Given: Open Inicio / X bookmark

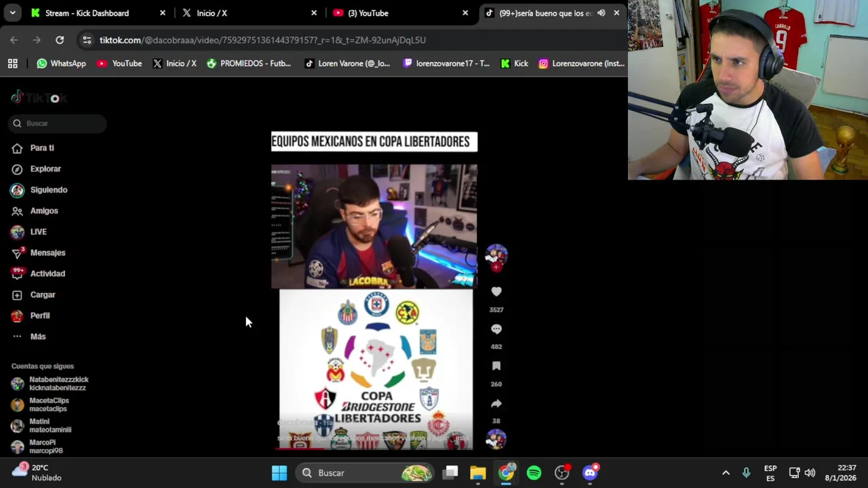Looking at the screenshot, I should [x=174, y=64].
